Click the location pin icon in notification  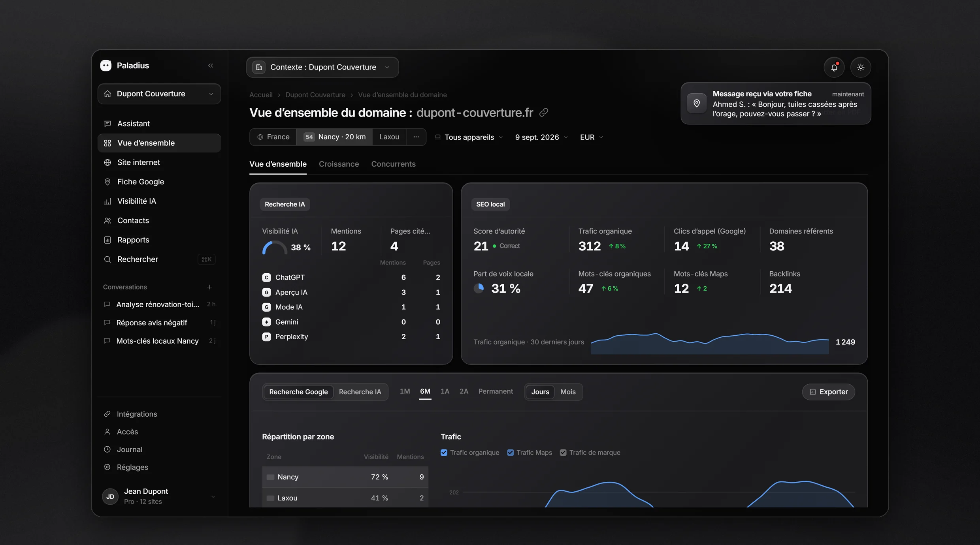click(697, 103)
